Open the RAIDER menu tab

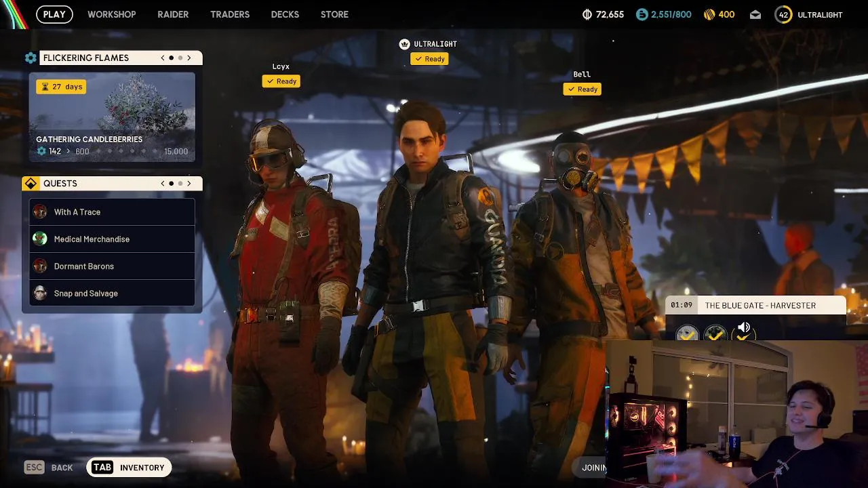pyautogui.click(x=173, y=14)
